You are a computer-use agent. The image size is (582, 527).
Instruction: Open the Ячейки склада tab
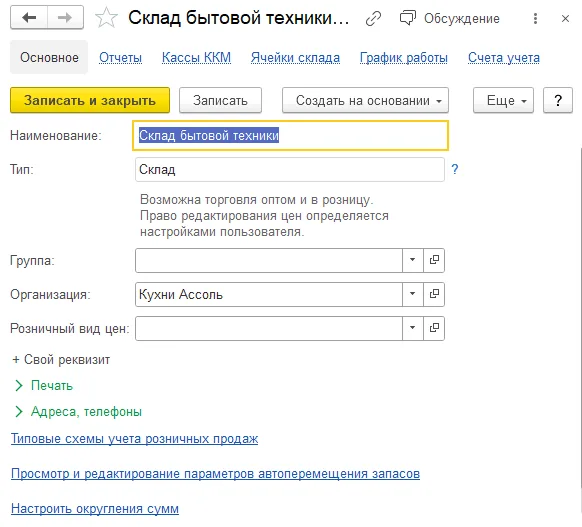coord(295,58)
